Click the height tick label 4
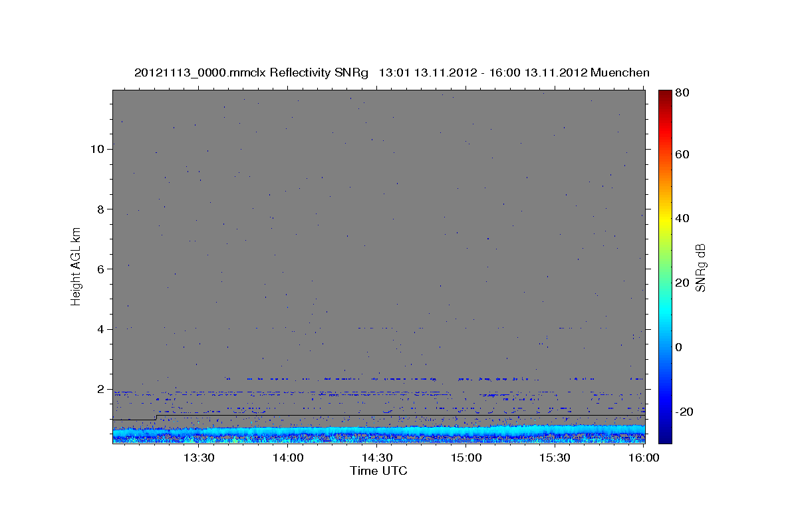Viewport: 798px width, 532px height. (100, 329)
